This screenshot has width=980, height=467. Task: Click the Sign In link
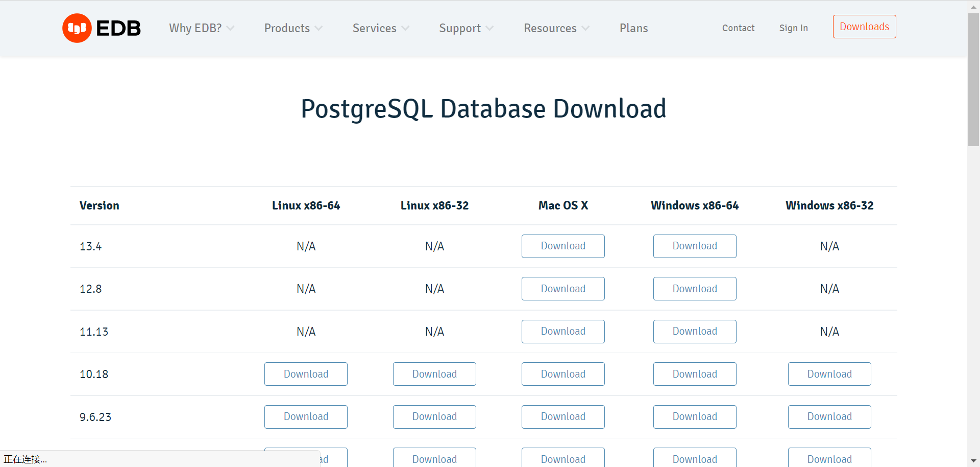point(793,28)
